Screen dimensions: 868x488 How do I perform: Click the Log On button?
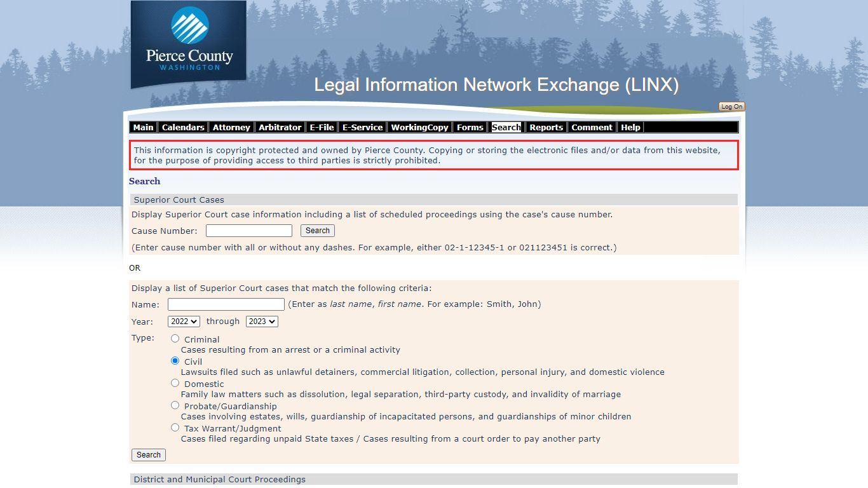tap(731, 107)
